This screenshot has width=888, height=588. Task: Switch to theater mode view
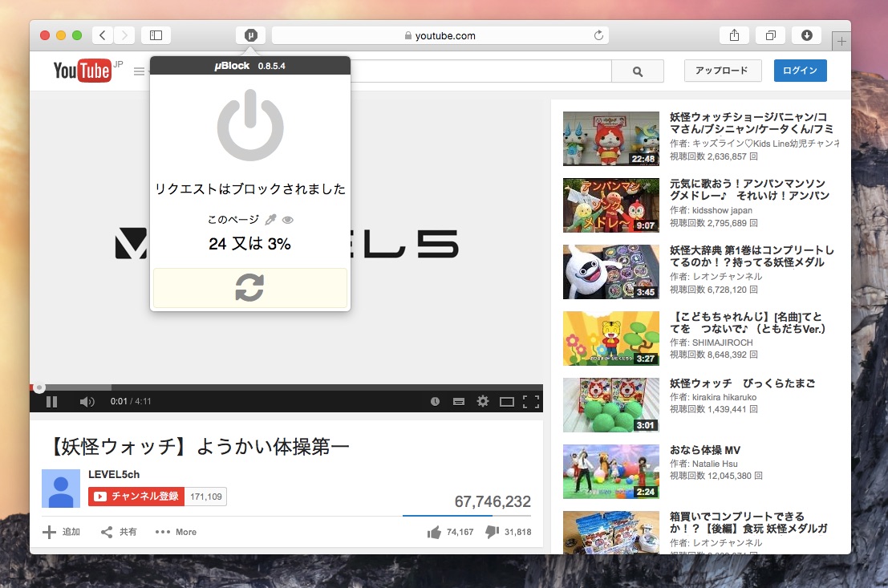(506, 402)
